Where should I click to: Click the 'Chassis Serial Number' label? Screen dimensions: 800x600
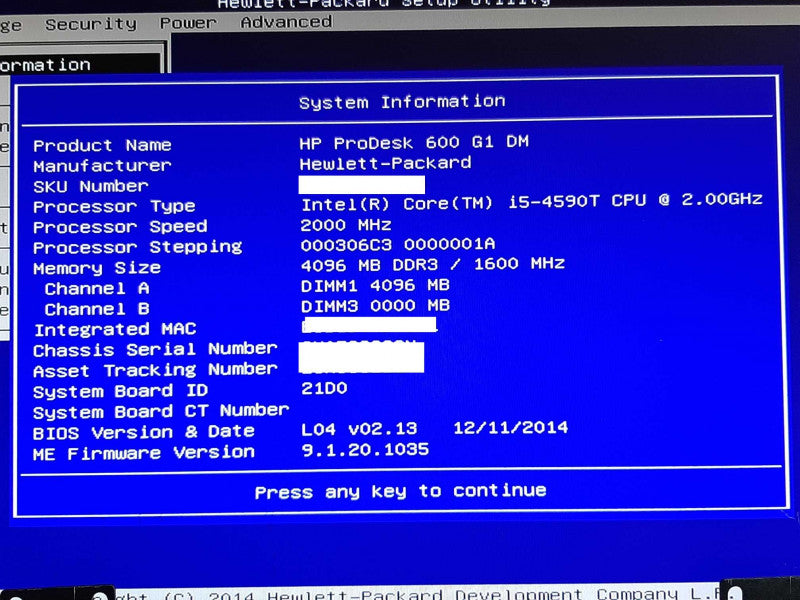click(x=155, y=349)
